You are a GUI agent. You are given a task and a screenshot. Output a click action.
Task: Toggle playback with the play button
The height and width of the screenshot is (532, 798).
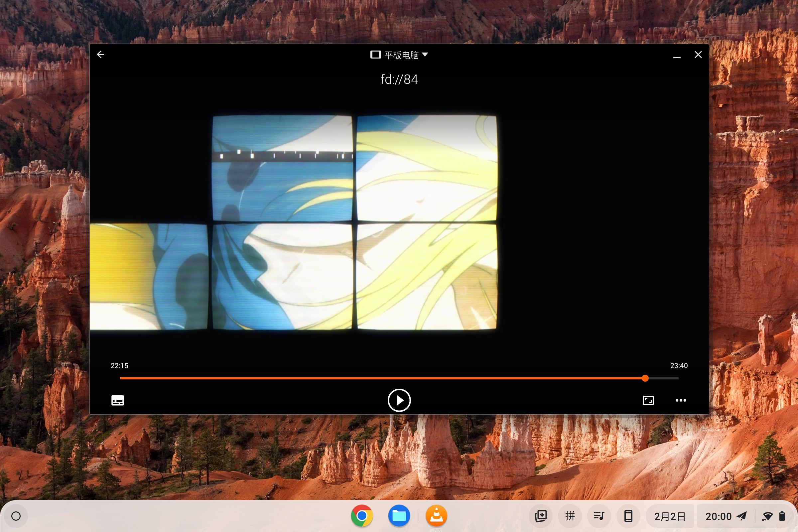pos(399,400)
